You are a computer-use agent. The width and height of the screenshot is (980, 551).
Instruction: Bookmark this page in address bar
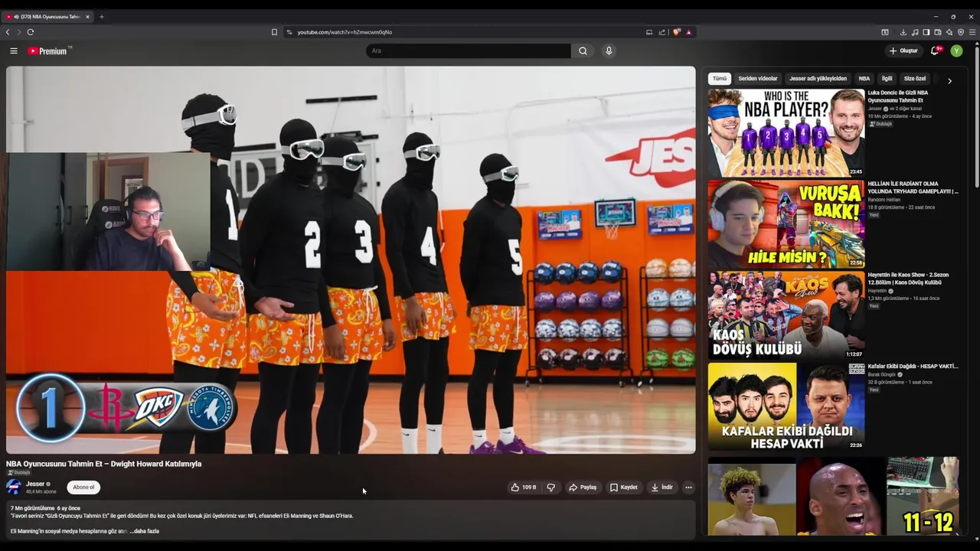tap(274, 32)
